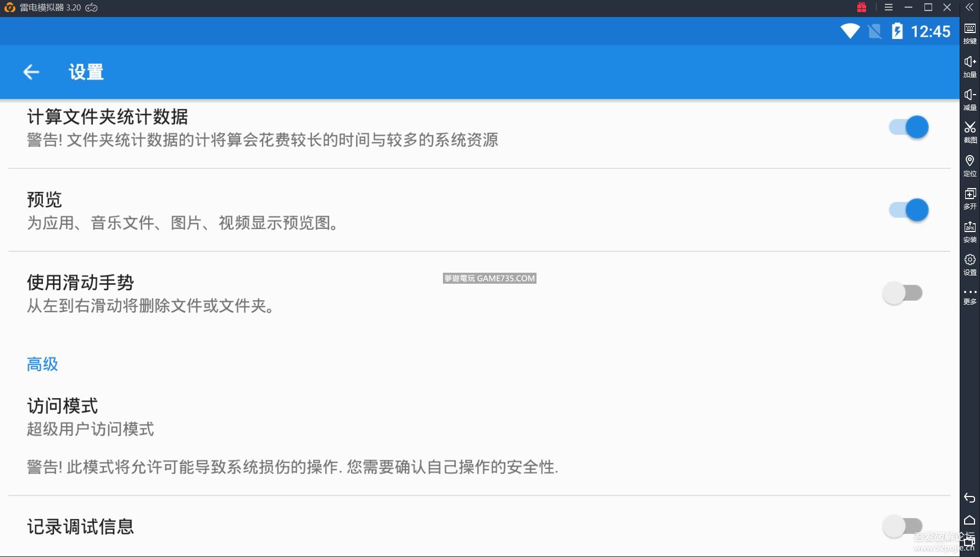Collapse the sidebar with double-chevron icon

pyautogui.click(x=970, y=7)
